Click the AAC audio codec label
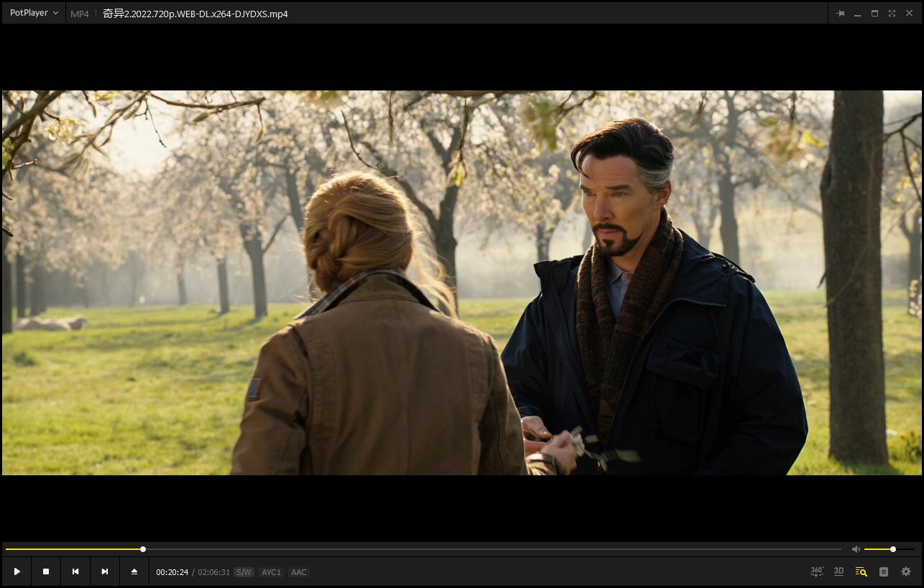924x588 pixels. [299, 572]
